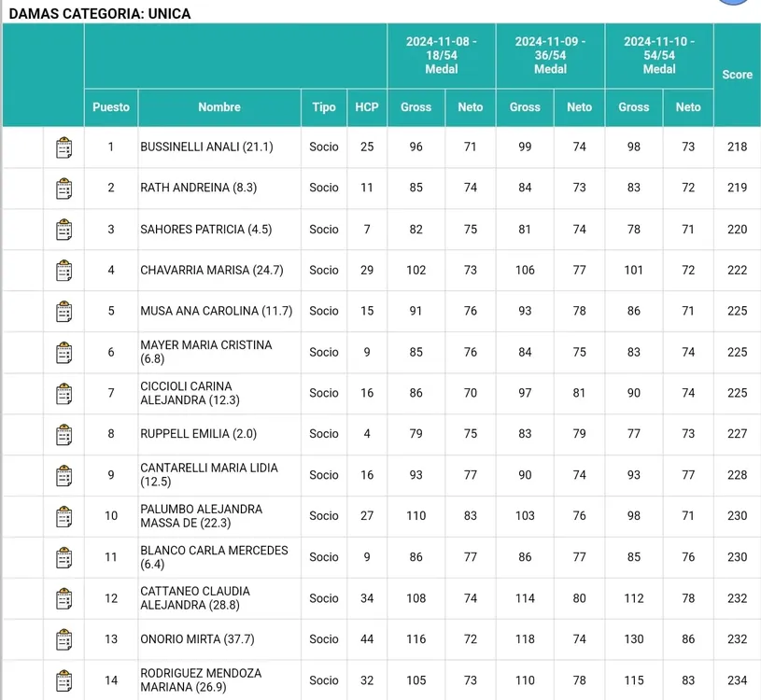Sort table by Puesto column header

coord(111,107)
